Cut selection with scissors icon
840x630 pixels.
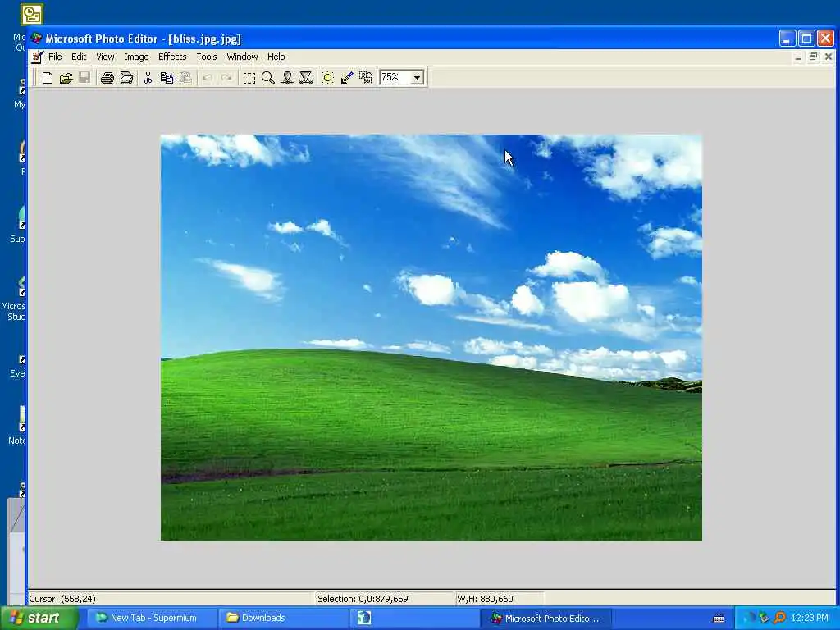click(x=148, y=78)
